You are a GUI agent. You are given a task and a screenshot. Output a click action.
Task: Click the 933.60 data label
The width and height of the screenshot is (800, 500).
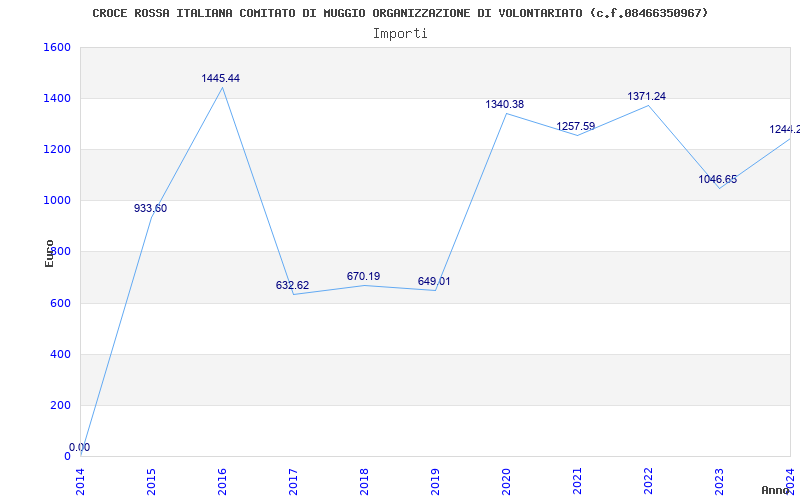click(x=151, y=208)
